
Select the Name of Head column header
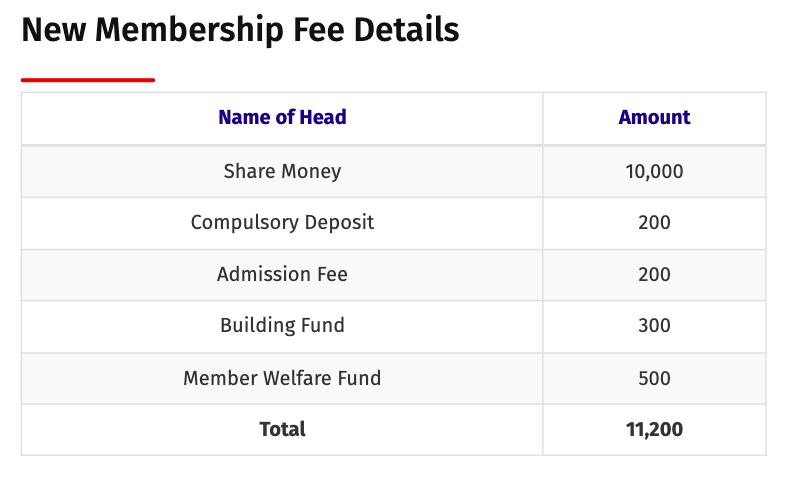(282, 118)
